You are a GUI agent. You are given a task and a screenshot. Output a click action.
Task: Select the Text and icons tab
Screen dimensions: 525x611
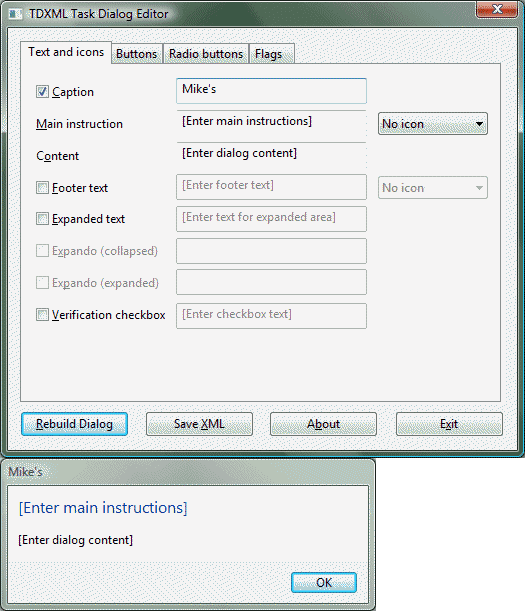tap(66, 52)
